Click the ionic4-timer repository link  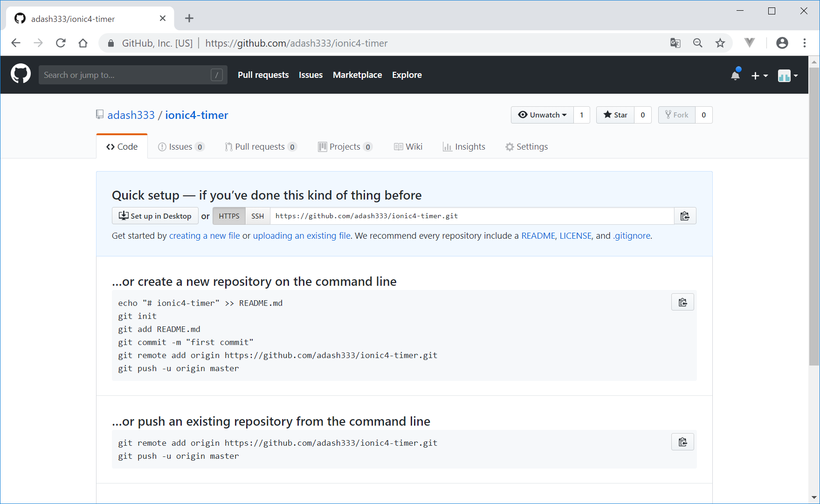click(x=196, y=115)
